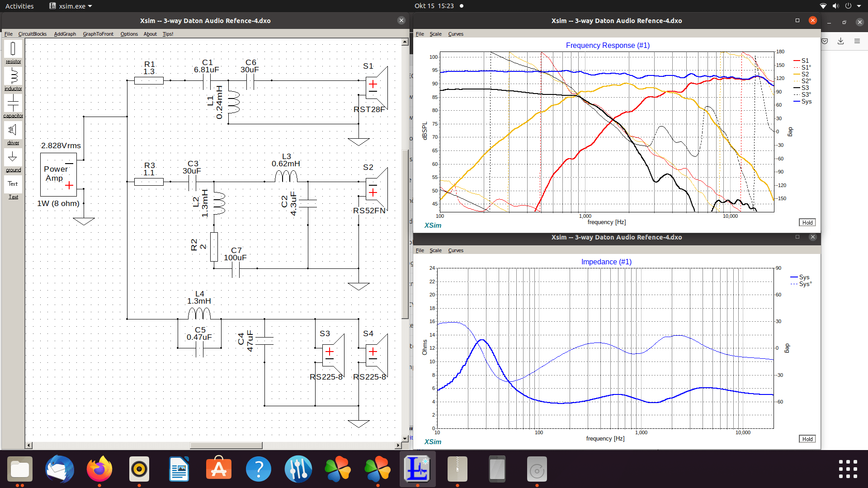The width and height of the screenshot is (868, 488).
Task: Select the Power Amp block
Action: (58, 174)
